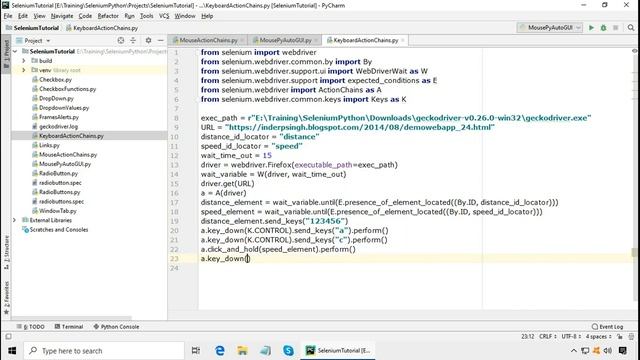Open the VCS menu
The image size is (640, 360).
[x=164, y=16]
